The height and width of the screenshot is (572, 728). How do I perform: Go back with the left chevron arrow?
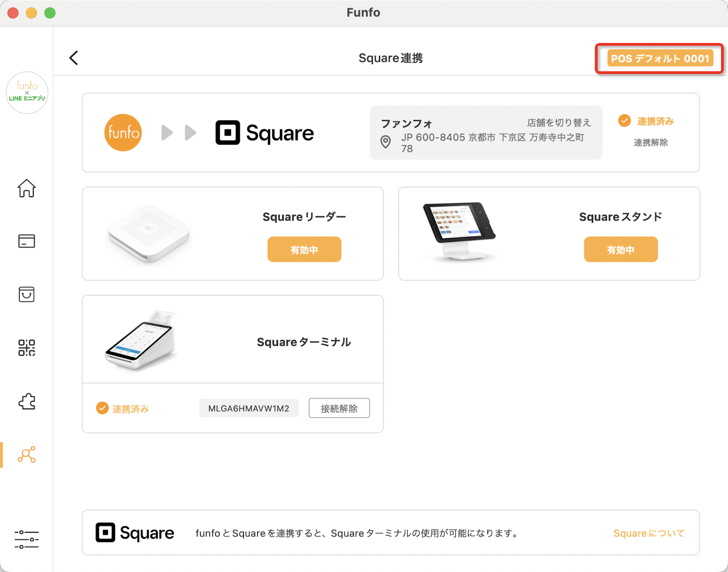(x=73, y=58)
